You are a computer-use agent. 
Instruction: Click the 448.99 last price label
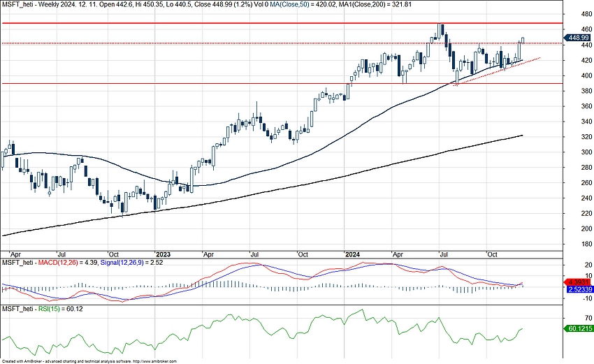[578, 37]
